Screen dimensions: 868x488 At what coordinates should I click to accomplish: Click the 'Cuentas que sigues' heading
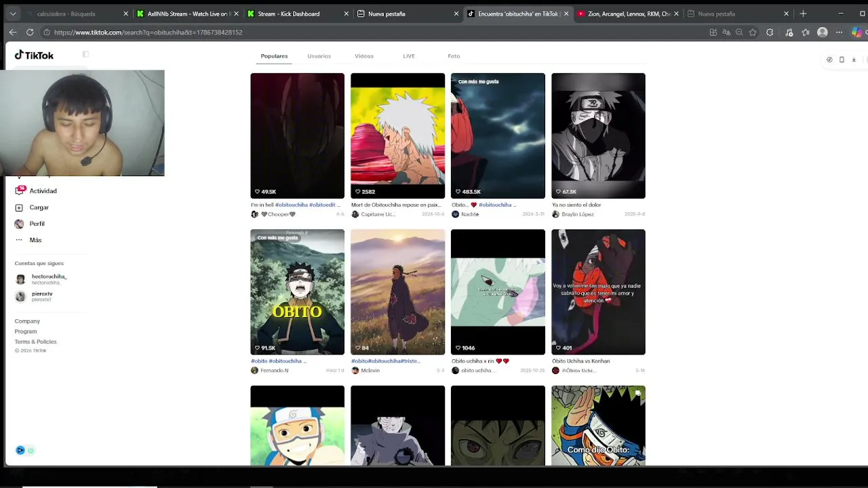pyautogui.click(x=39, y=264)
